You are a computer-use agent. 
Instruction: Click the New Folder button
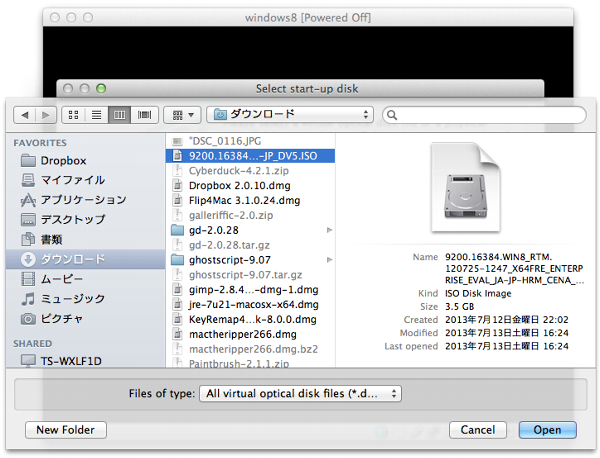(x=65, y=430)
